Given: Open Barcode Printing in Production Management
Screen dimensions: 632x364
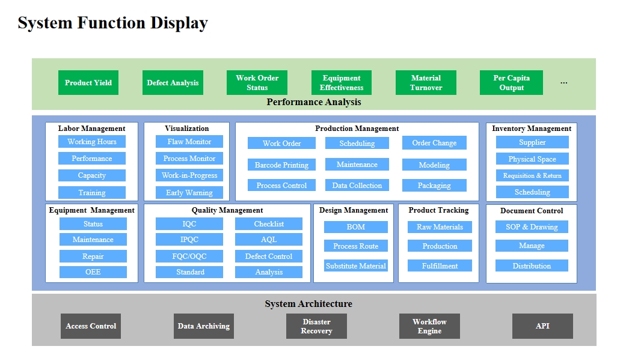Looking at the screenshot, I should point(281,165).
